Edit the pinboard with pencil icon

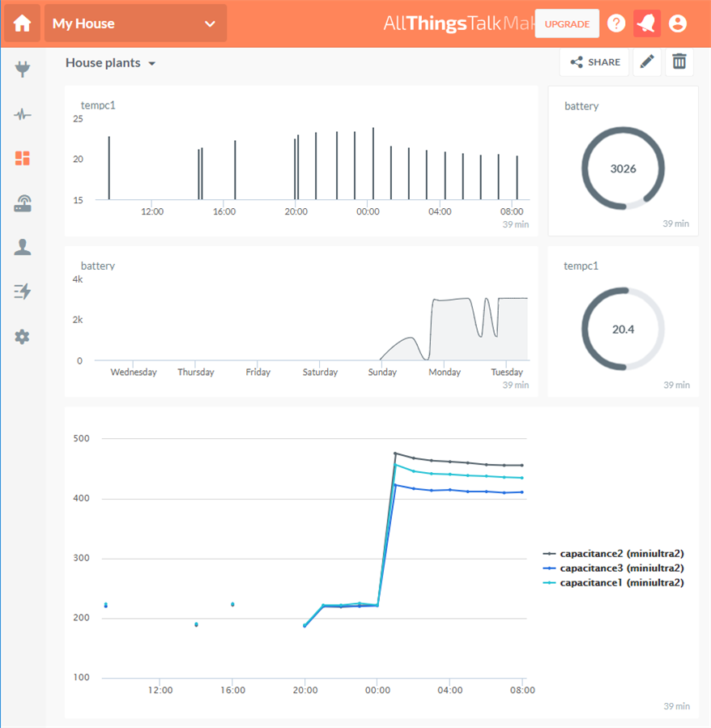[x=647, y=62]
